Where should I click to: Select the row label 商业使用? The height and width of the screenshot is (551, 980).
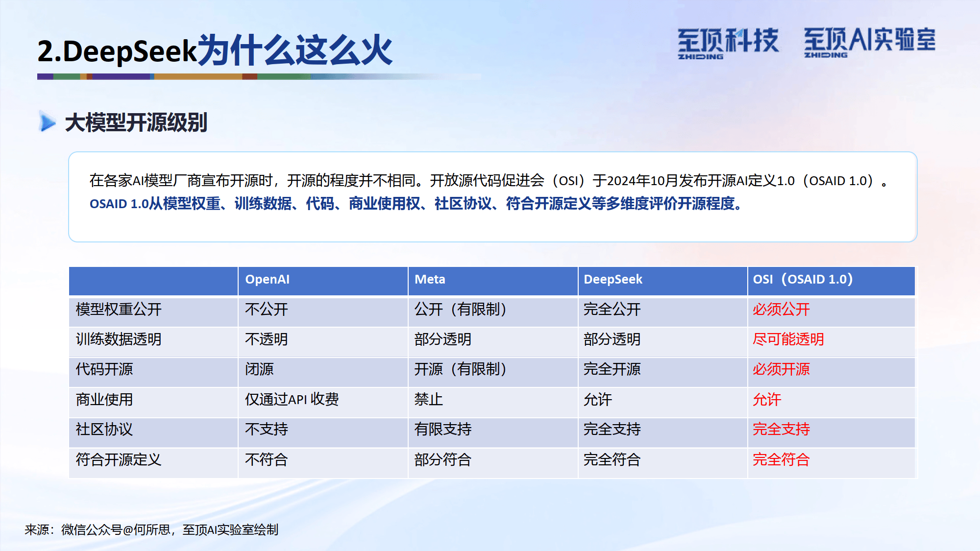click(x=104, y=400)
